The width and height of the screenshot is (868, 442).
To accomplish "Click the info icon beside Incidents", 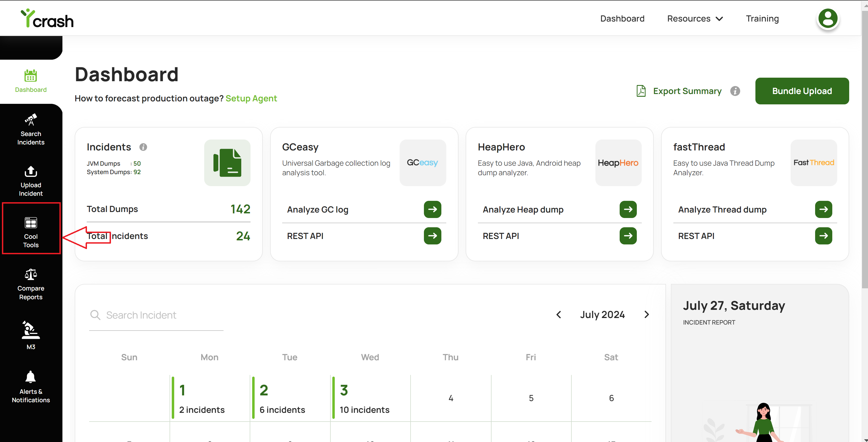I will [143, 147].
